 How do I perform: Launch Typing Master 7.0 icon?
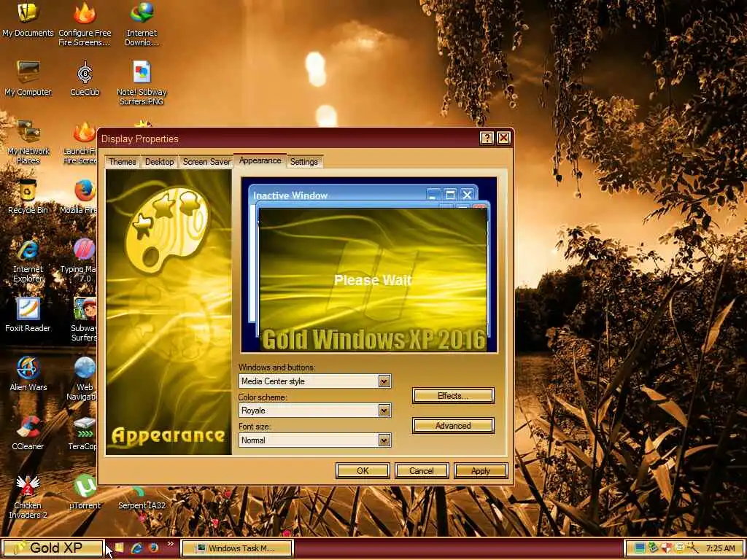pos(80,260)
